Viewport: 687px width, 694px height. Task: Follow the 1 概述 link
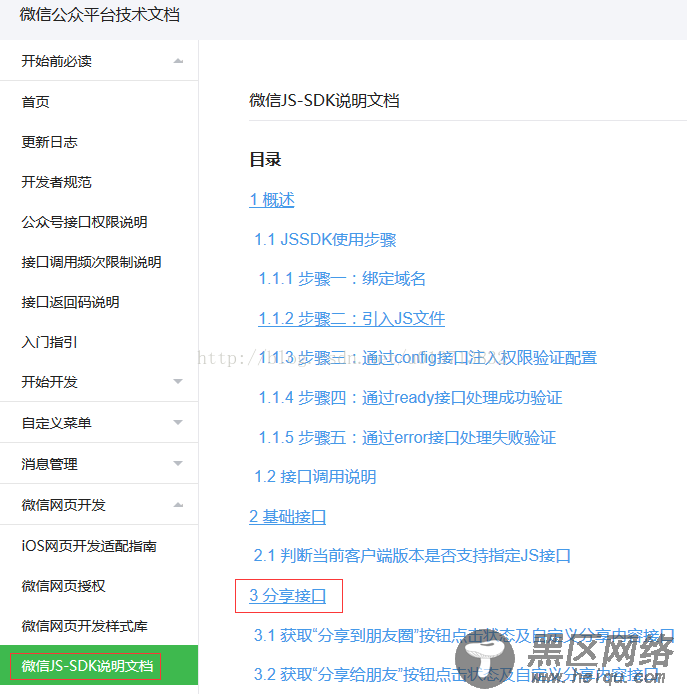click(x=272, y=200)
